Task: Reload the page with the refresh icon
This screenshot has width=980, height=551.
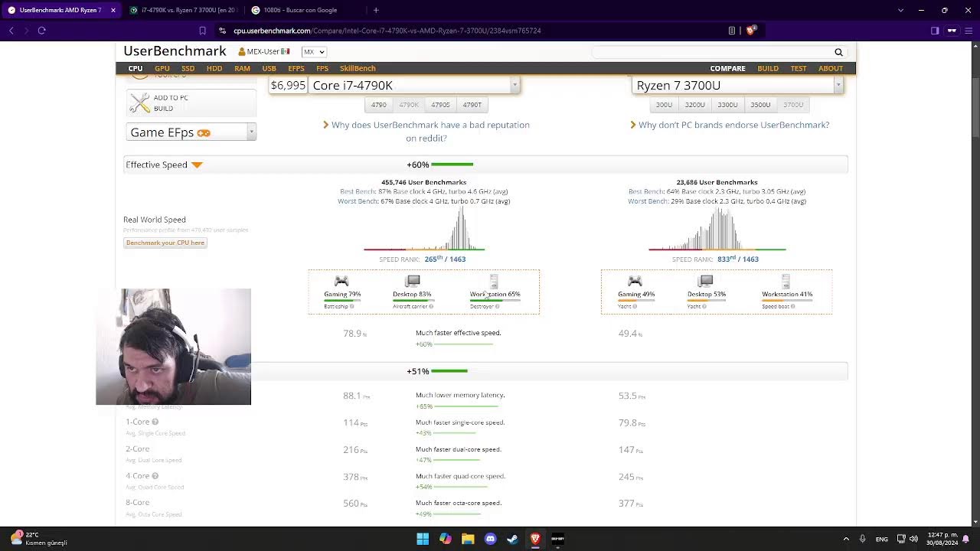Action: [x=41, y=31]
